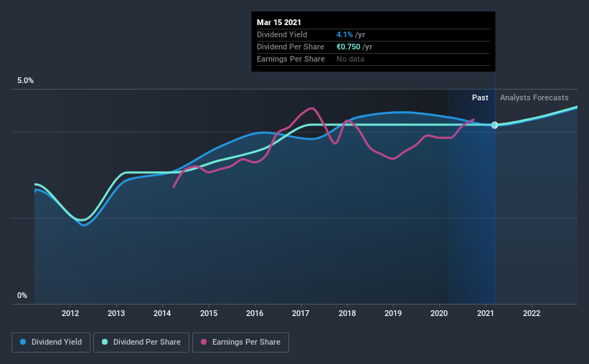Viewport: 589px width, 364px height.
Task: Click the 2018 x-axis label
Action: (347, 313)
